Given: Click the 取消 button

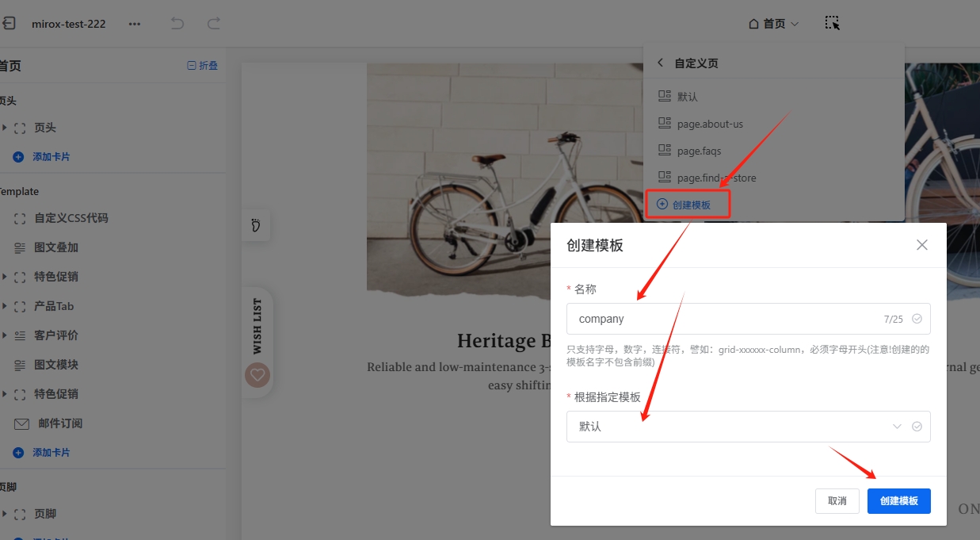Looking at the screenshot, I should click(837, 500).
